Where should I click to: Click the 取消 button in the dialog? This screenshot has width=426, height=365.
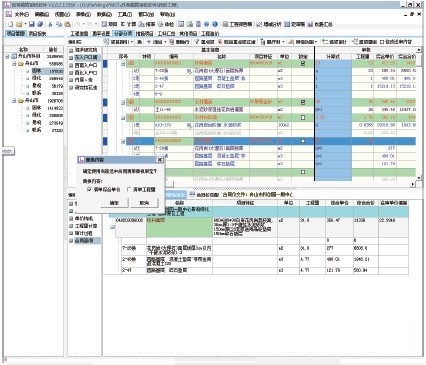point(144,203)
